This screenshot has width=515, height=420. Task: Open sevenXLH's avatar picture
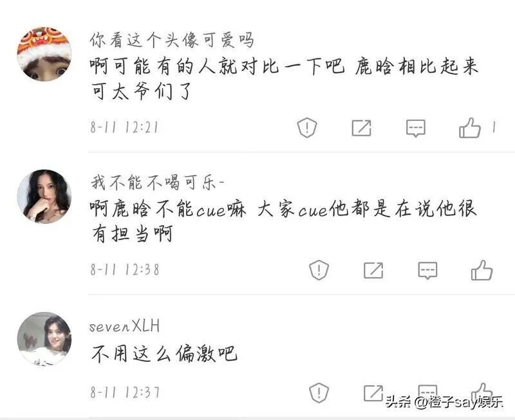coord(44,338)
